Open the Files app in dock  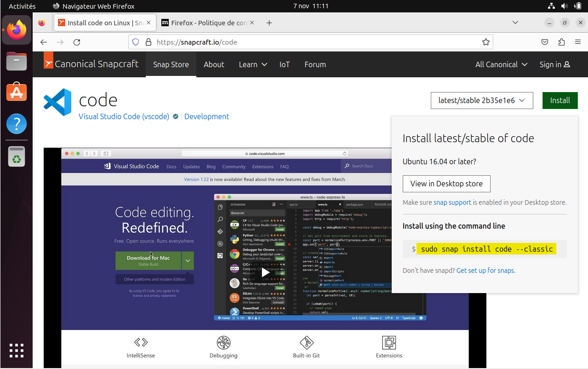pos(17,61)
